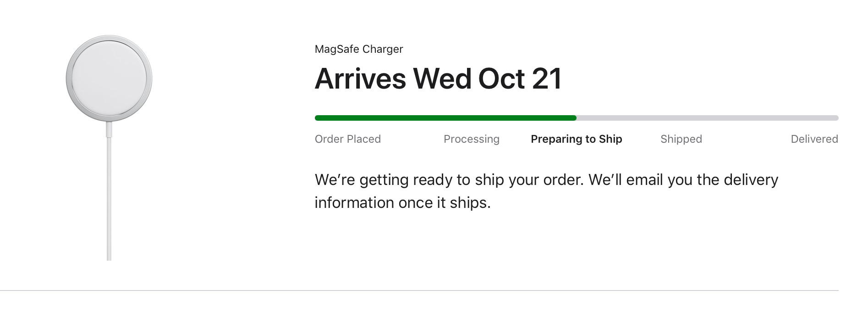This screenshot has width=868, height=313.
Task: Select the Processing step label
Action: (x=471, y=139)
